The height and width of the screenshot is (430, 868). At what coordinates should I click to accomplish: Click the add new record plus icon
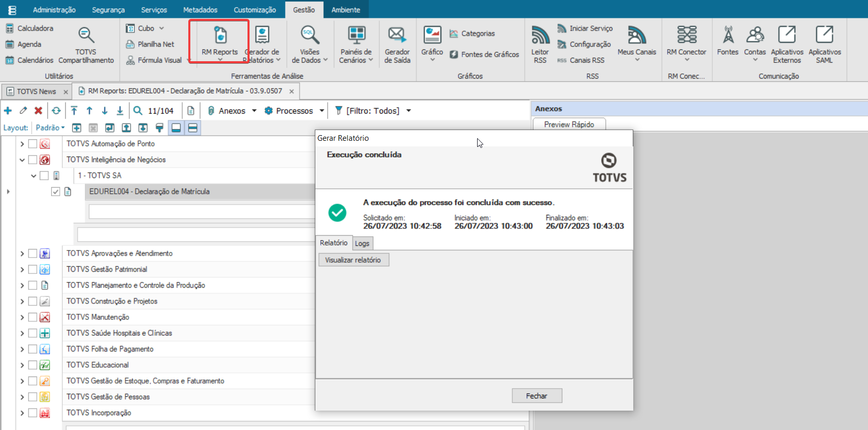tap(8, 111)
